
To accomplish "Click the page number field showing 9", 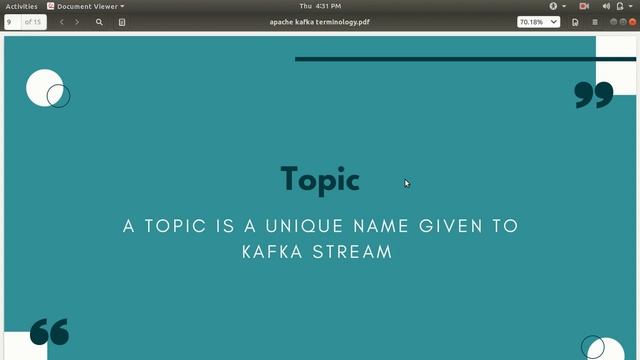I will coord(13,22).
